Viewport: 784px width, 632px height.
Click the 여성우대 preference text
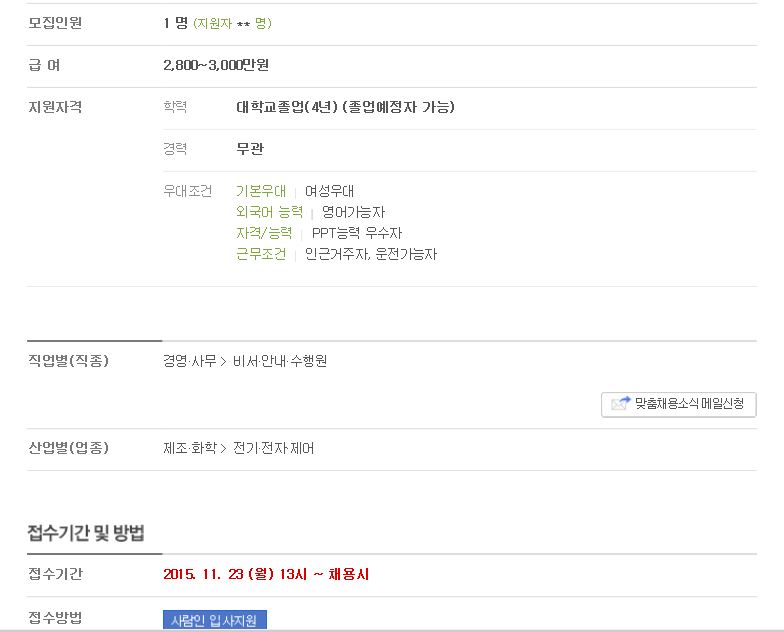pyautogui.click(x=330, y=191)
